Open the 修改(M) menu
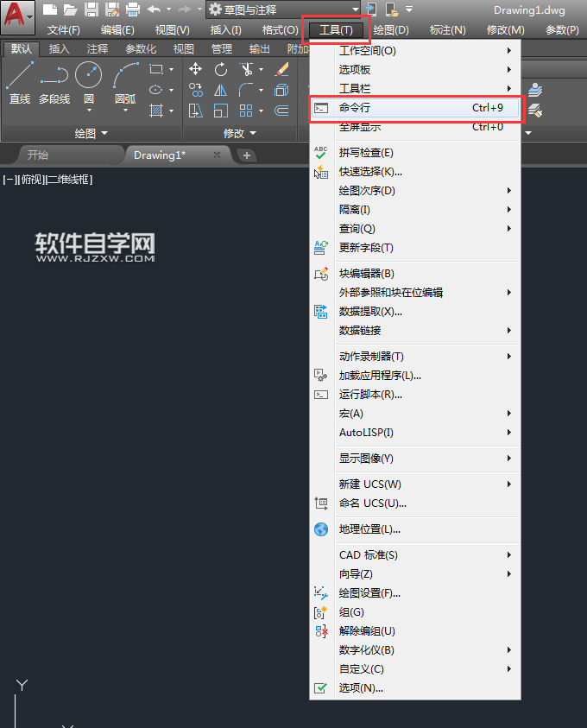The width and height of the screenshot is (587, 728). pyautogui.click(x=505, y=30)
